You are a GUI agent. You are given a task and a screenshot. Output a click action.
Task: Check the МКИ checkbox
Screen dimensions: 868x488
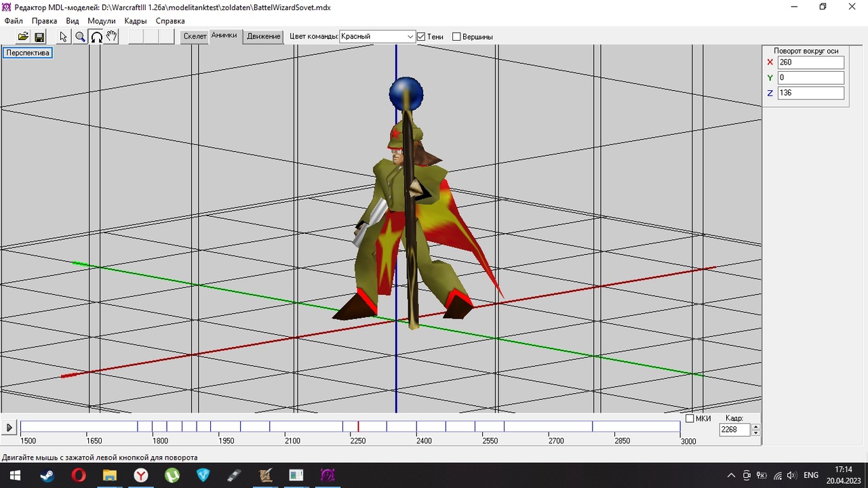pyautogui.click(x=690, y=419)
